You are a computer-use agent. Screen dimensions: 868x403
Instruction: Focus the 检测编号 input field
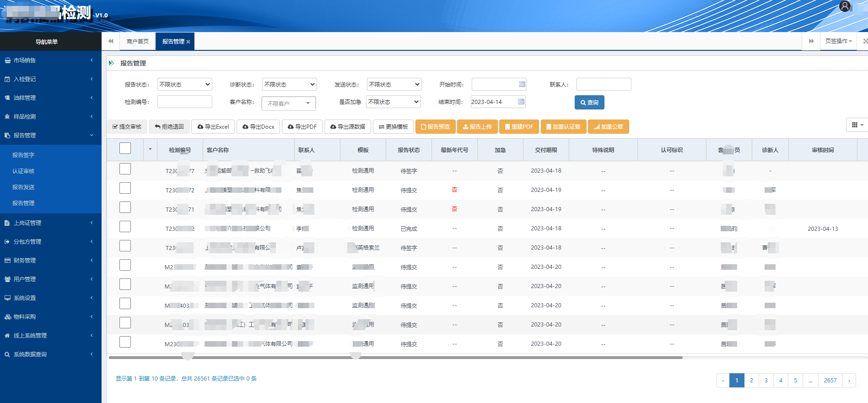click(x=185, y=102)
